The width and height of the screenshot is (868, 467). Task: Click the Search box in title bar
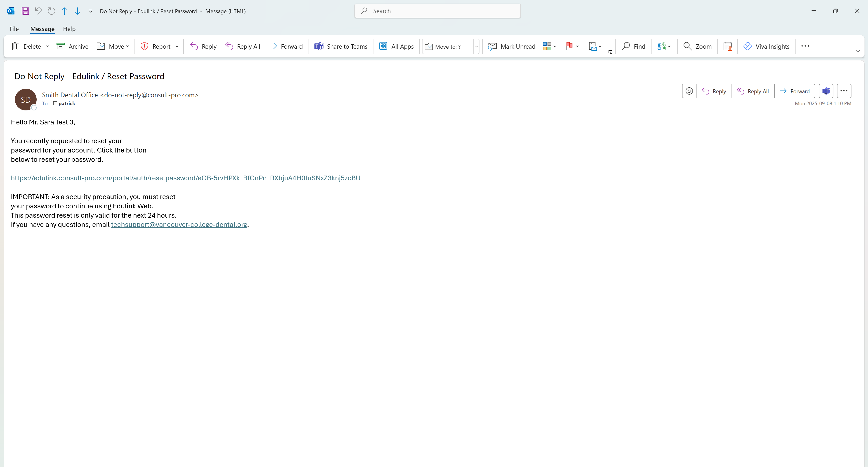[437, 11]
